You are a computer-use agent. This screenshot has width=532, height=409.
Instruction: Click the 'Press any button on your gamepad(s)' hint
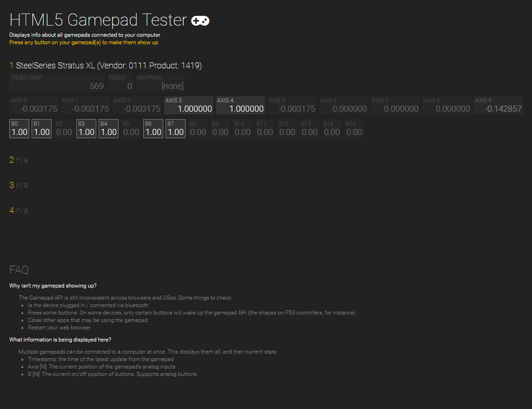[83, 42]
